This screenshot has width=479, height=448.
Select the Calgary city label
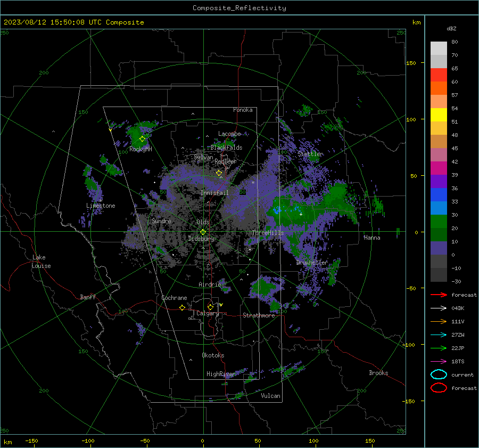(x=208, y=313)
